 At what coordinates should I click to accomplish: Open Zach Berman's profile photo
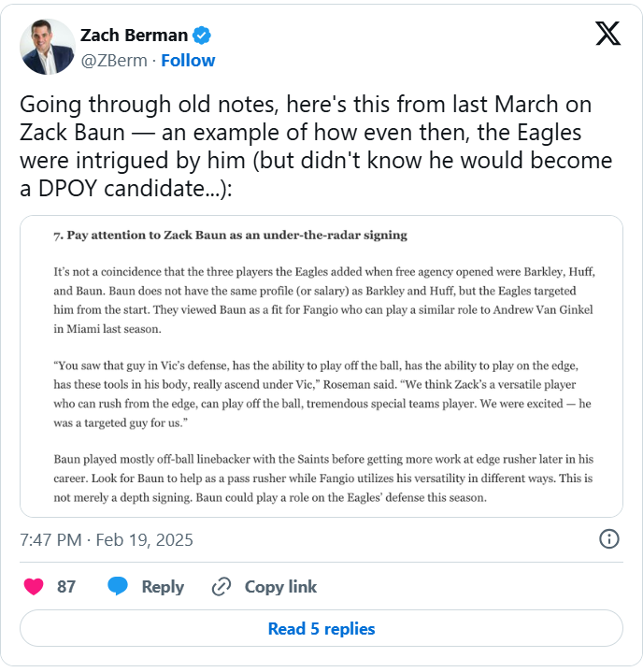pyautogui.click(x=47, y=47)
